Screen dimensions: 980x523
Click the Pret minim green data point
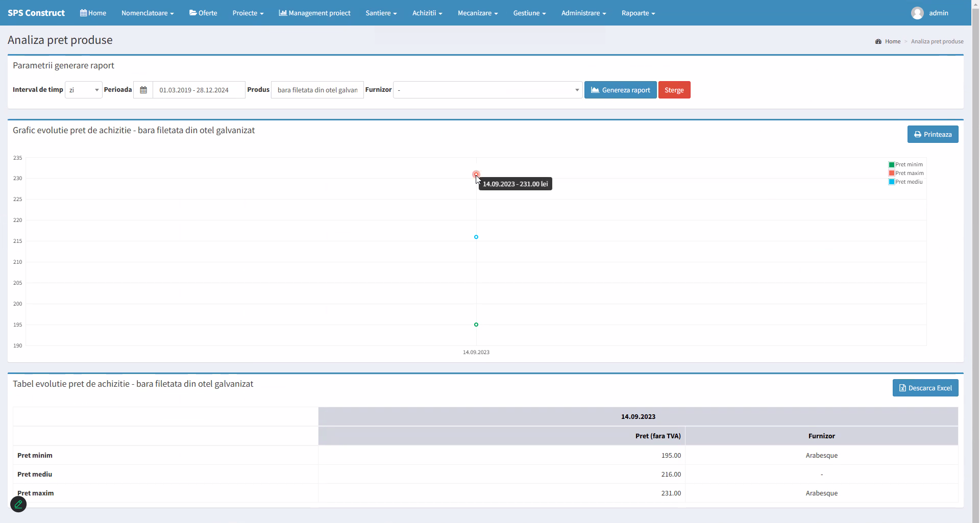[x=476, y=325]
